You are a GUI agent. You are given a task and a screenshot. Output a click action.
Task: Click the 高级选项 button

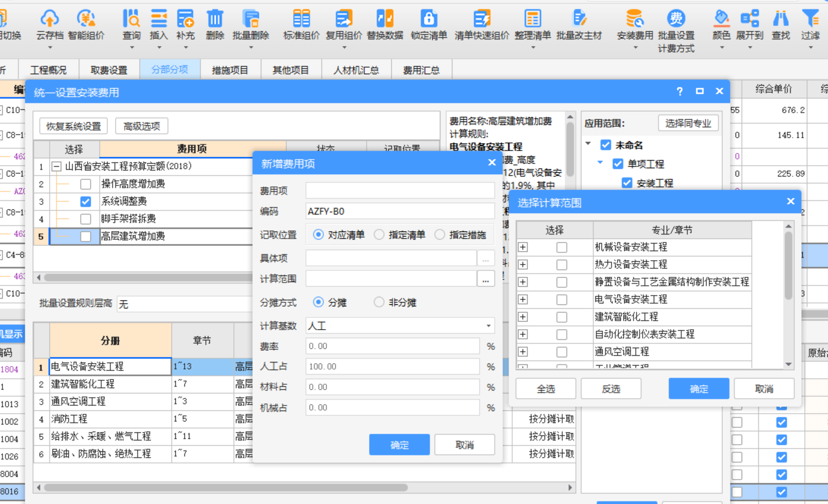(x=142, y=126)
